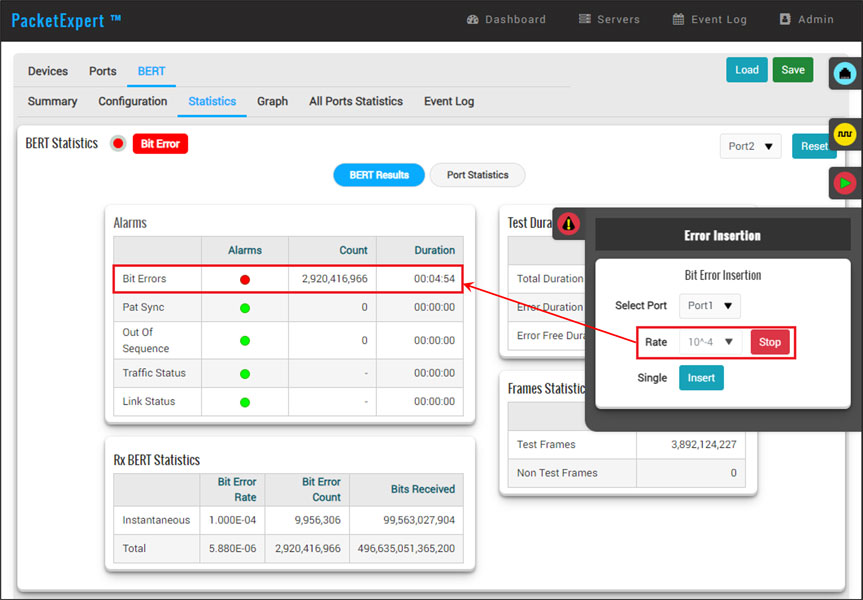Open the blue Ethernet port side icon

pos(844,73)
